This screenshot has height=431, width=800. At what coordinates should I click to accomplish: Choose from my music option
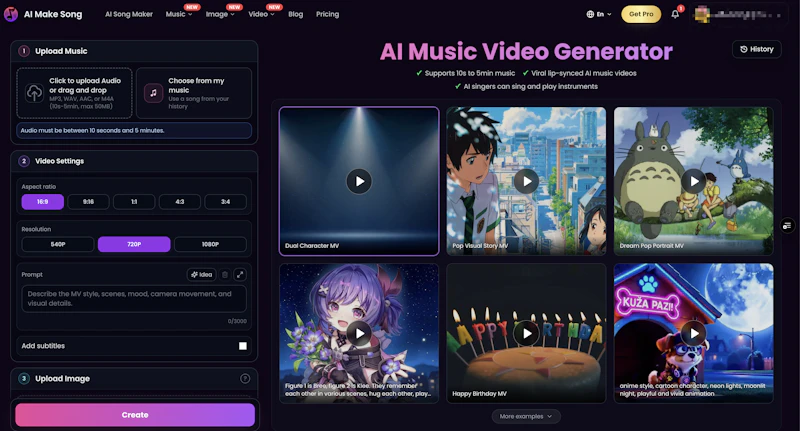tap(194, 93)
